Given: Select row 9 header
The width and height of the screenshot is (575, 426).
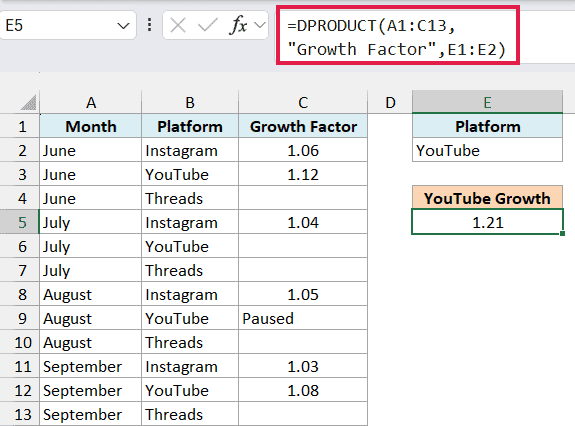Looking at the screenshot, I should tap(20, 319).
